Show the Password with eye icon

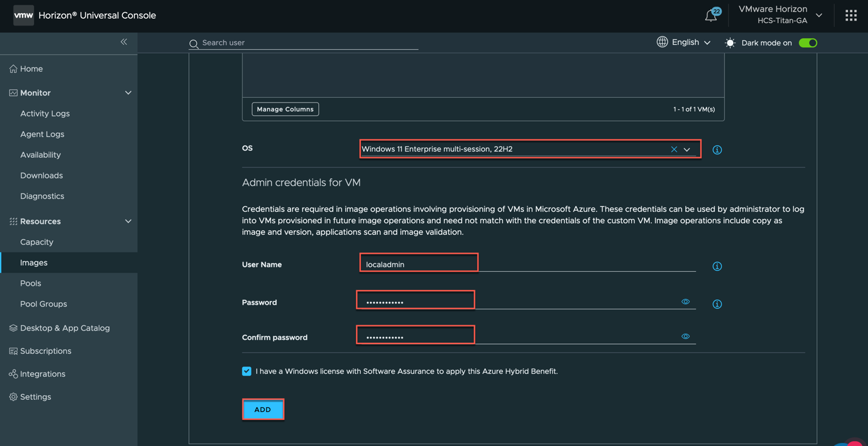click(685, 302)
